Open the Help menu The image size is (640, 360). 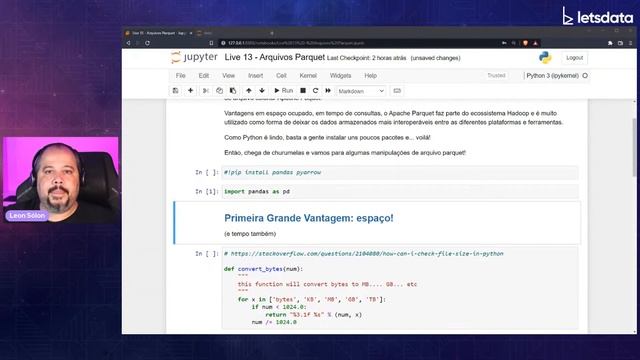(x=371, y=76)
